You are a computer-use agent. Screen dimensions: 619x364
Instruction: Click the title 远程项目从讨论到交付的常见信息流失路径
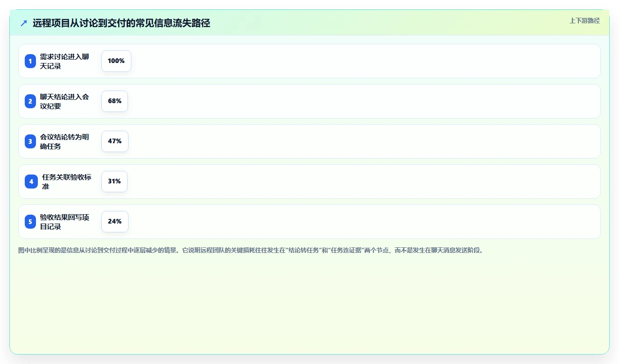(121, 23)
